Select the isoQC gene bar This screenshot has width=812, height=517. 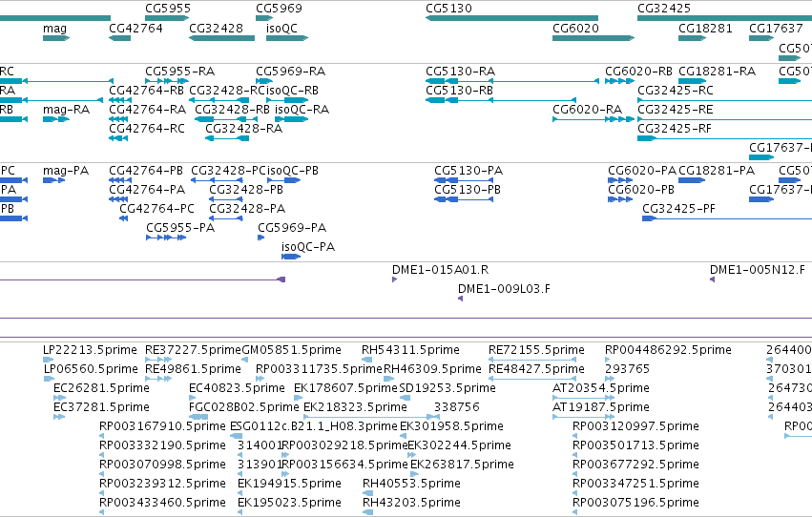coord(287,38)
